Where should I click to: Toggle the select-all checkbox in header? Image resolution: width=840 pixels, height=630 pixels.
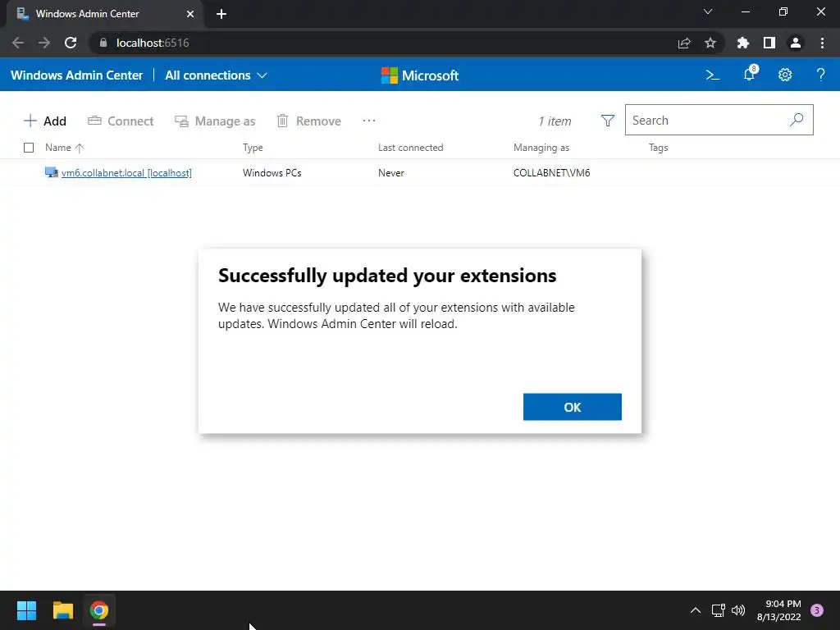29,148
